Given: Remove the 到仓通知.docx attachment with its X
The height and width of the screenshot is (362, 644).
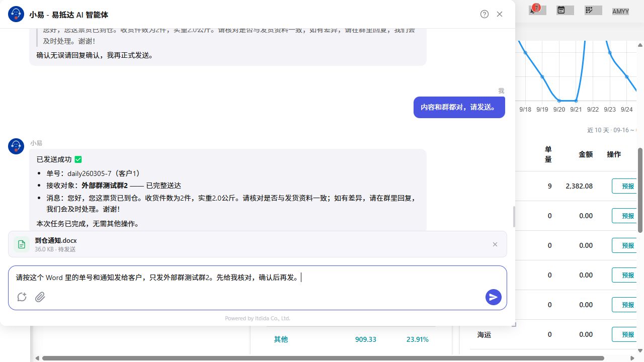Looking at the screenshot, I should click(x=495, y=244).
